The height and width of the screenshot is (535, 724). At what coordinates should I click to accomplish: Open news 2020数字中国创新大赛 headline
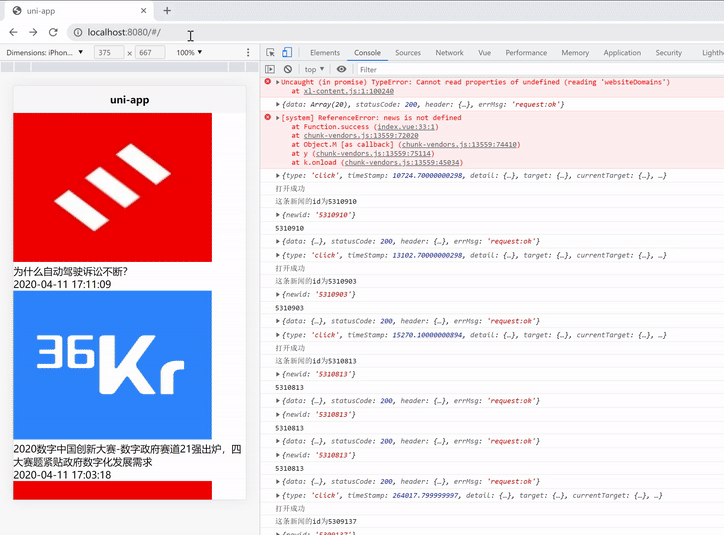point(127,456)
